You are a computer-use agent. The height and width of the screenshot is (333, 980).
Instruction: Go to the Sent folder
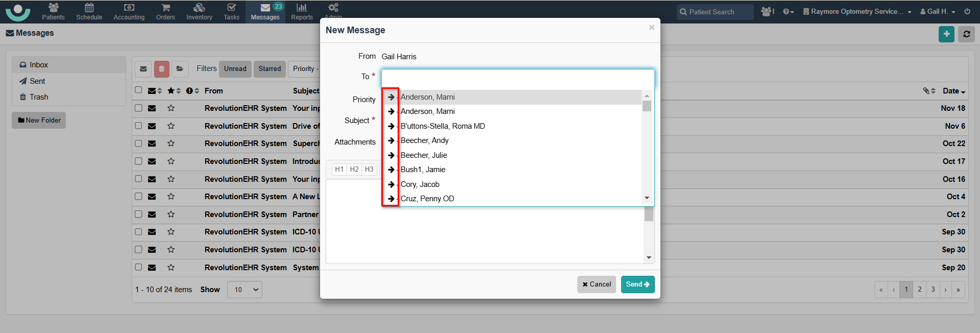click(x=37, y=81)
